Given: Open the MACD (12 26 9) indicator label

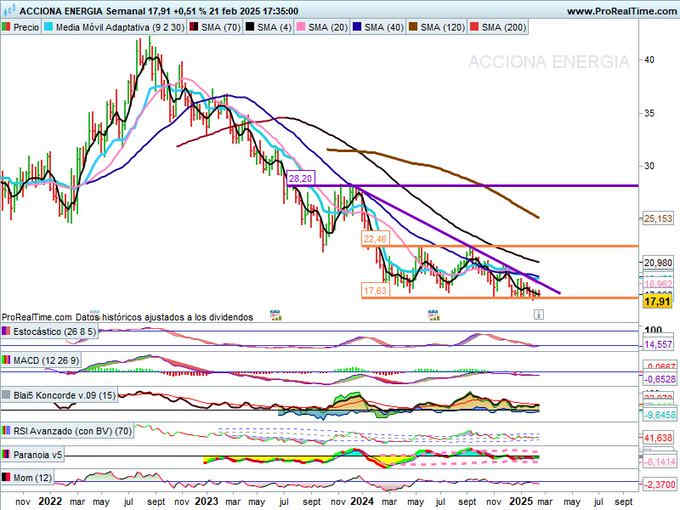Looking at the screenshot, I should [x=41, y=360].
